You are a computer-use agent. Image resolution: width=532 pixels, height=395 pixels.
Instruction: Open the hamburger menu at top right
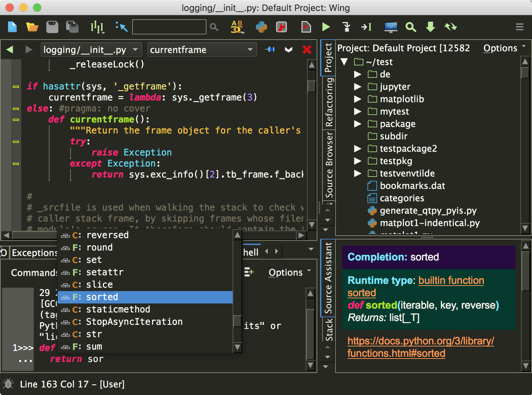(520, 27)
